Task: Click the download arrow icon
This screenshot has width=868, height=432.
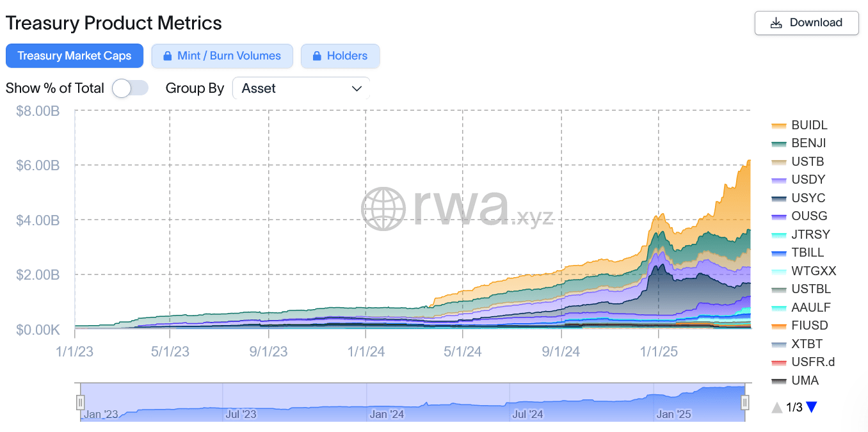Action: [776, 23]
